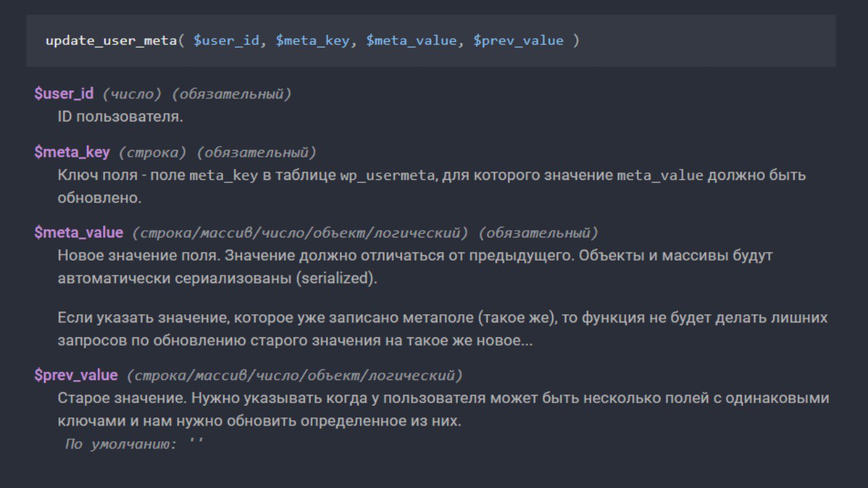The image size is (868, 488).
Task: Click inline code wp_usermeta in description
Action: [x=387, y=175]
